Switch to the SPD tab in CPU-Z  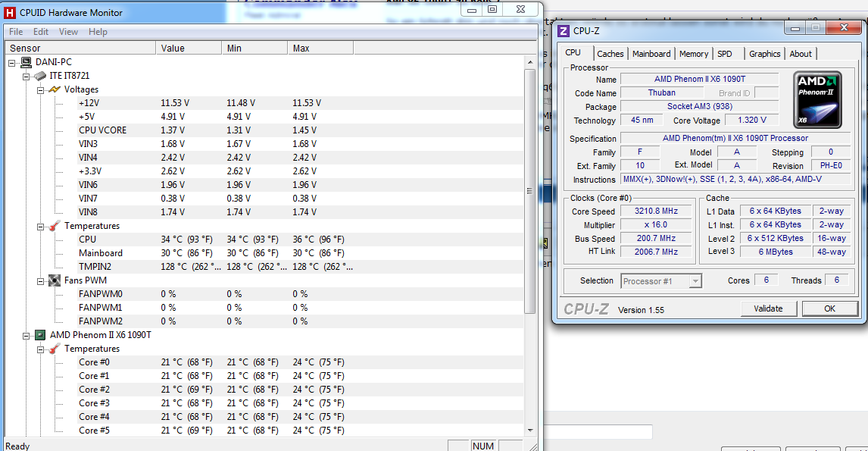pyautogui.click(x=725, y=54)
